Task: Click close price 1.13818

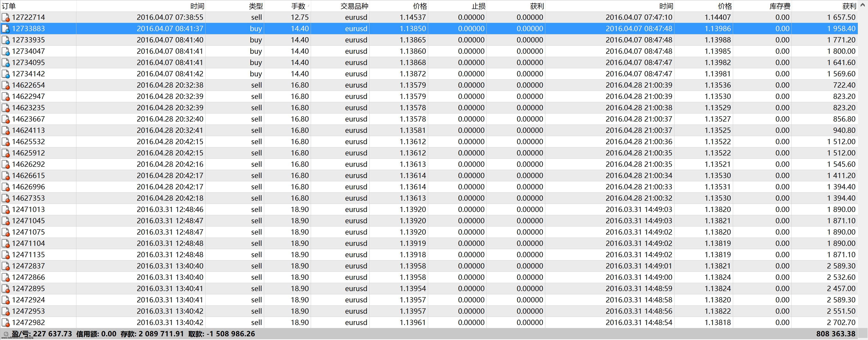Action: [x=718, y=323]
